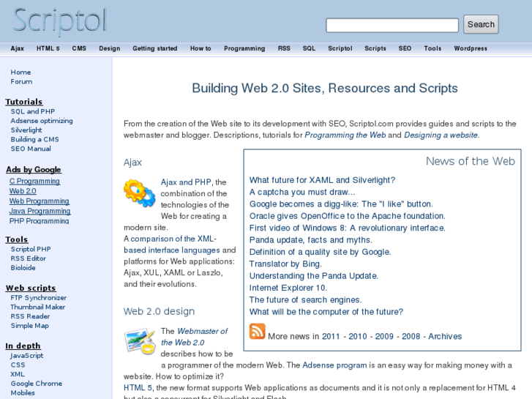This screenshot has width=532, height=399.
Task: Go to the Java Programming ad link
Action: tap(40, 211)
